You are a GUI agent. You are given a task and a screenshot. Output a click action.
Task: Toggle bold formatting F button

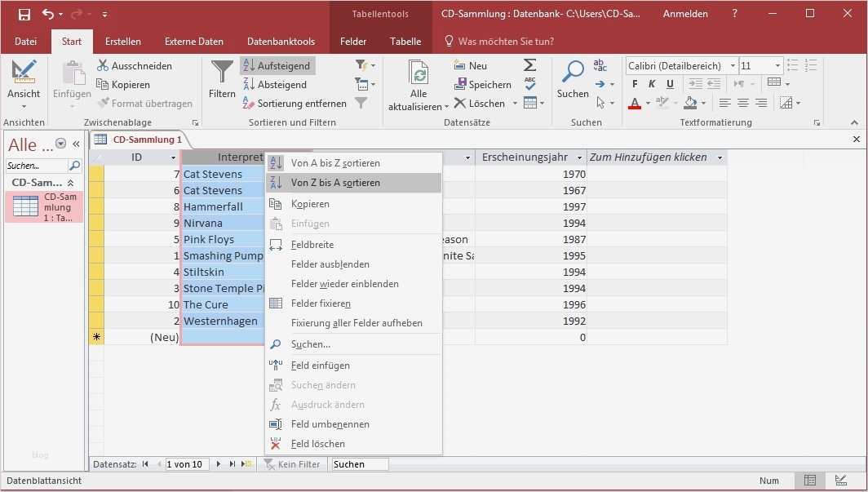click(635, 84)
